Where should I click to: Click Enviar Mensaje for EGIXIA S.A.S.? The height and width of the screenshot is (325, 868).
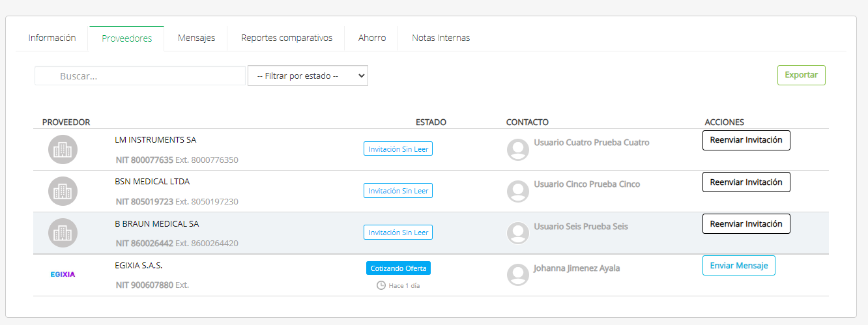click(x=738, y=266)
